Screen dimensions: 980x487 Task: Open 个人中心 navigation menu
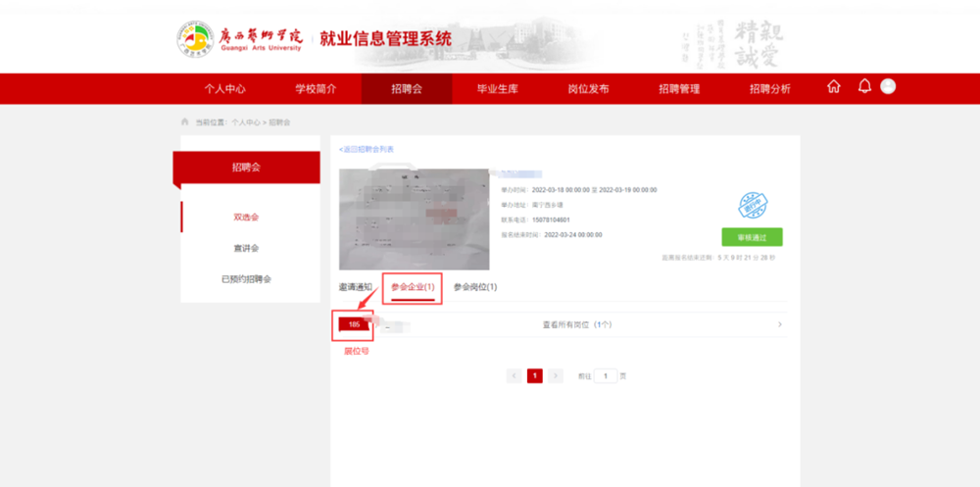point(225,89)
